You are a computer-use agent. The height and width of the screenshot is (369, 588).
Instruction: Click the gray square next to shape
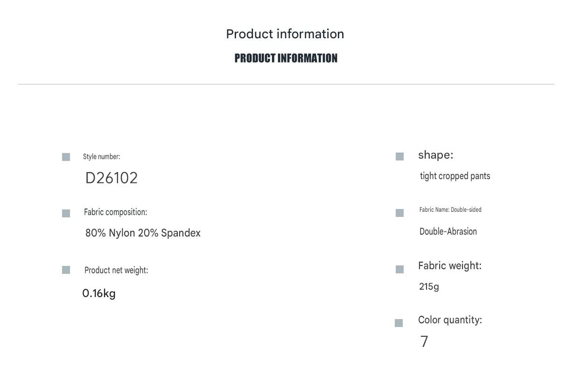click(x=399, y=157)
